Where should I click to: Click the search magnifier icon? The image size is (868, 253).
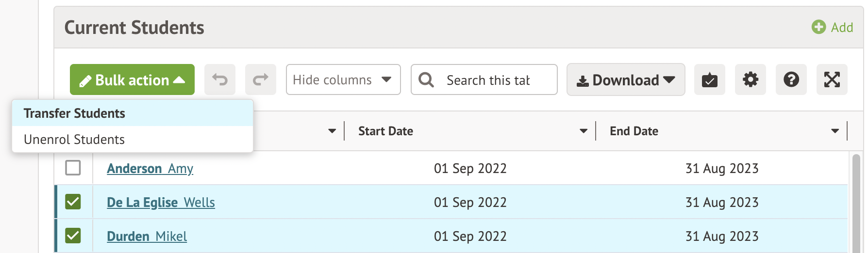[x=426, y=79]
